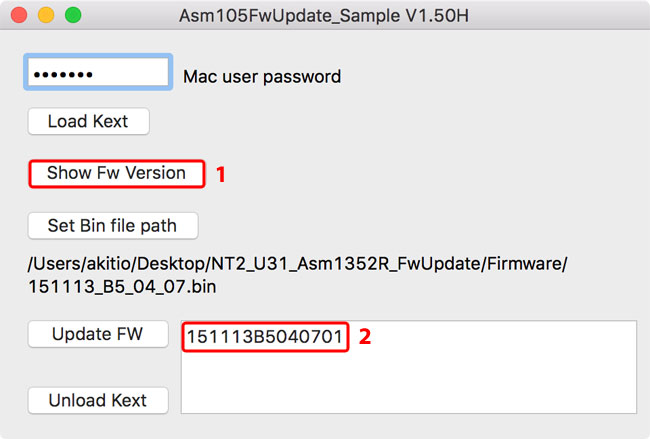The image size is (650, 439).
Task: Click the Mac user password field
Action: [x=97, y=74]
